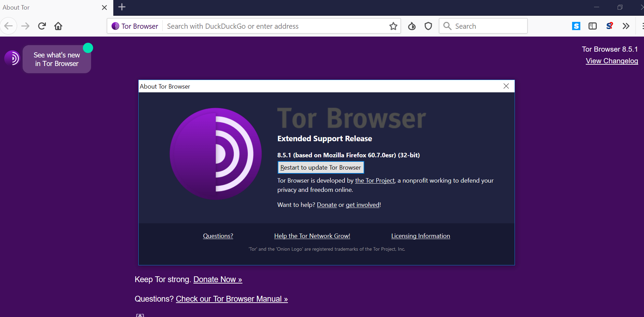Click the forward navigation arrow

coord(25,26)
